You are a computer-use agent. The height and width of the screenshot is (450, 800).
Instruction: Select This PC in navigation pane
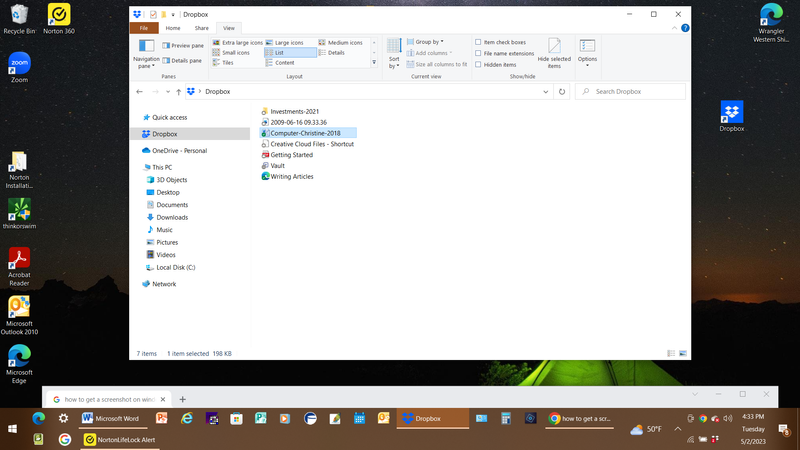point(157,167)
